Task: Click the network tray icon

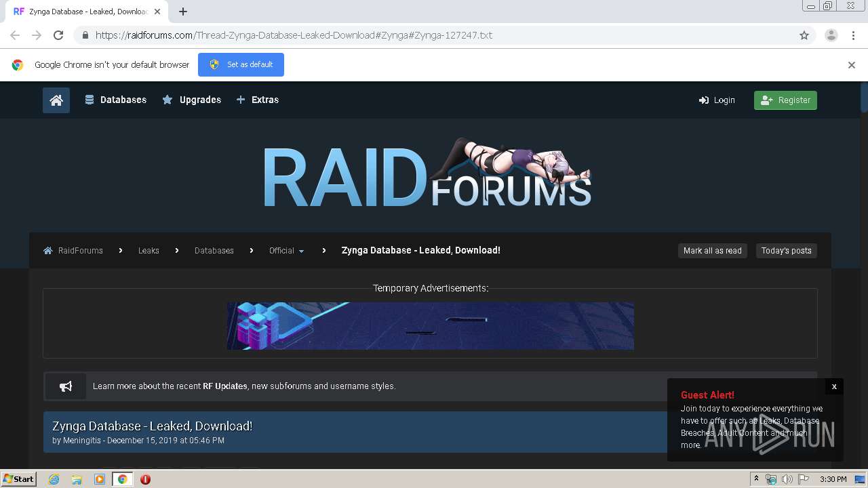Action: (771, 479)
